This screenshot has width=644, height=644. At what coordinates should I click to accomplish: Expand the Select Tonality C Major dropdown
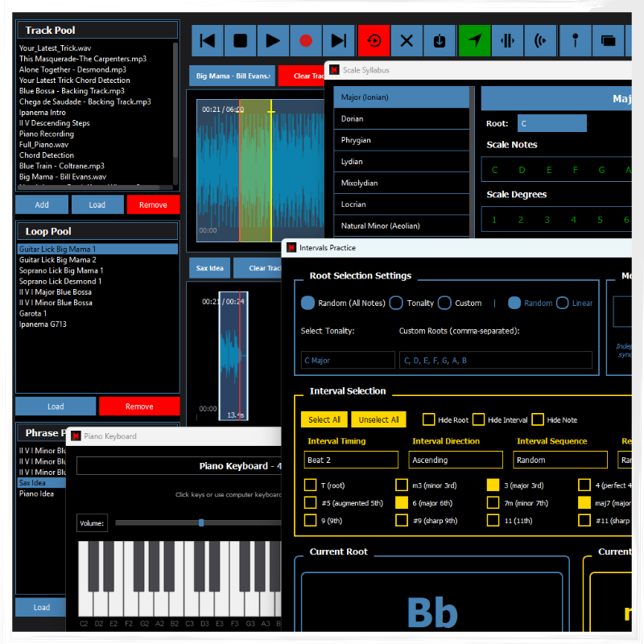pos(348,360)
